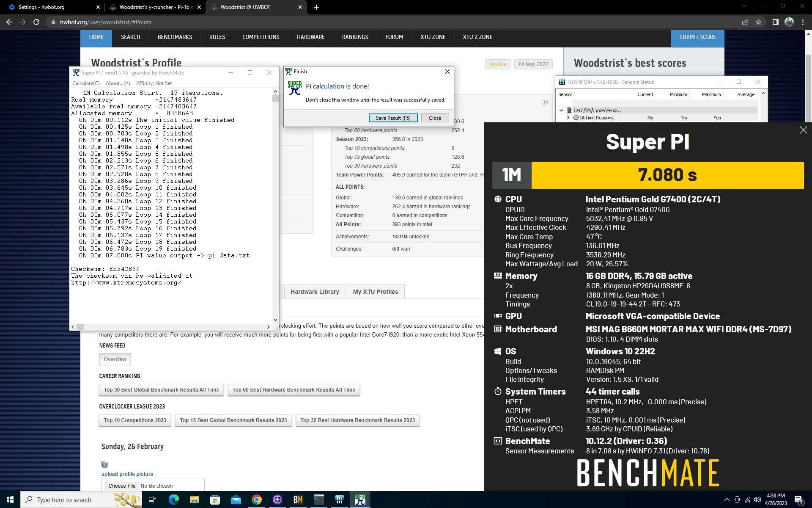Image resolution: width=812 pixels, height=508 pixels.
Task: Open Calculate(C) menu in Super PI
Action: point(86,83)
